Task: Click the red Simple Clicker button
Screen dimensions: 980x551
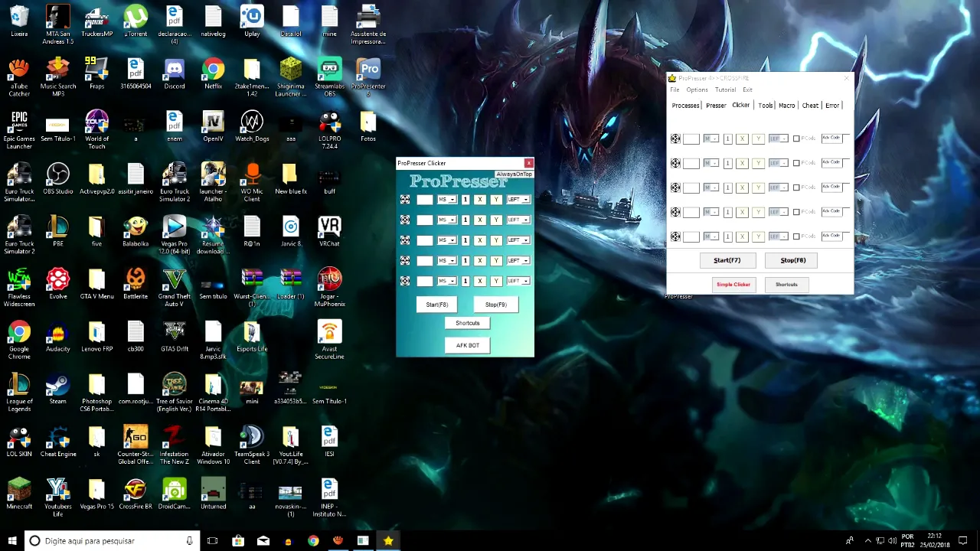Action: 733,285
